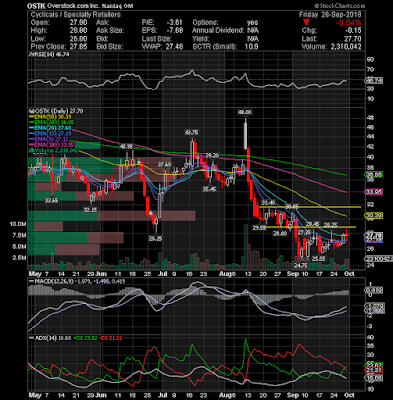Select the 2.5M volume axis label
The width and height of the screenshot is (393, 400).
pos(19,258)
